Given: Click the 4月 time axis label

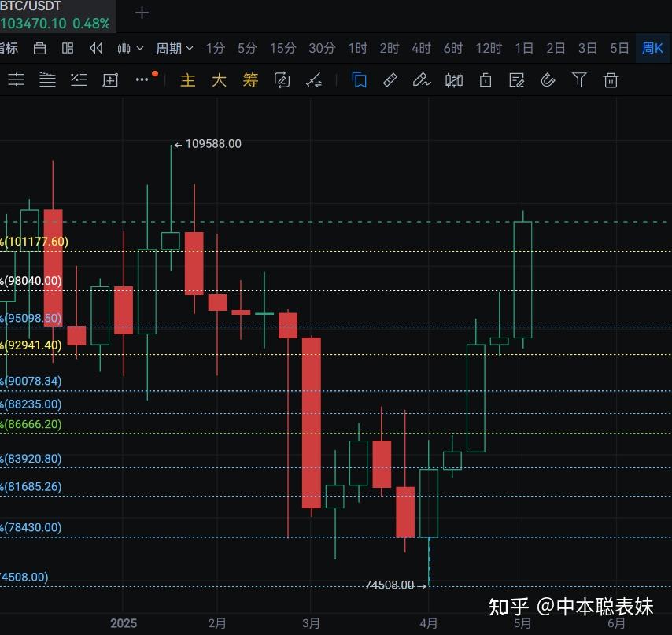Looking at the screenshot, I should point(429,623).
